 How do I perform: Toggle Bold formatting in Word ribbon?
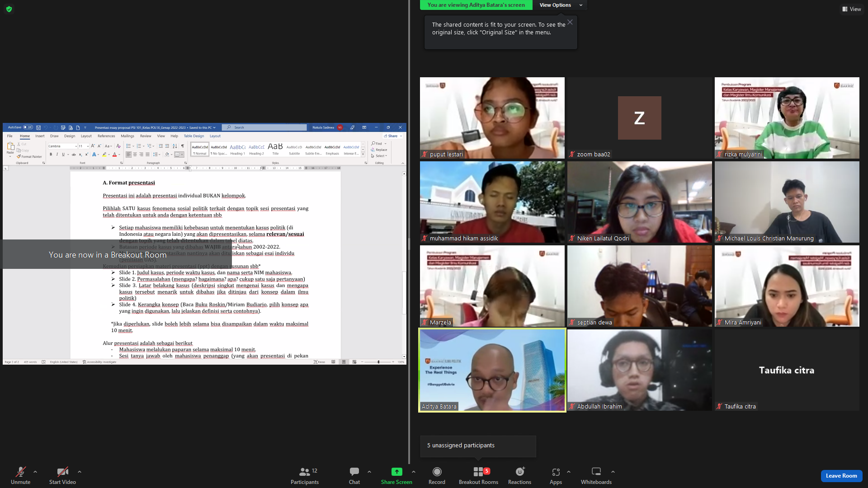51,155
